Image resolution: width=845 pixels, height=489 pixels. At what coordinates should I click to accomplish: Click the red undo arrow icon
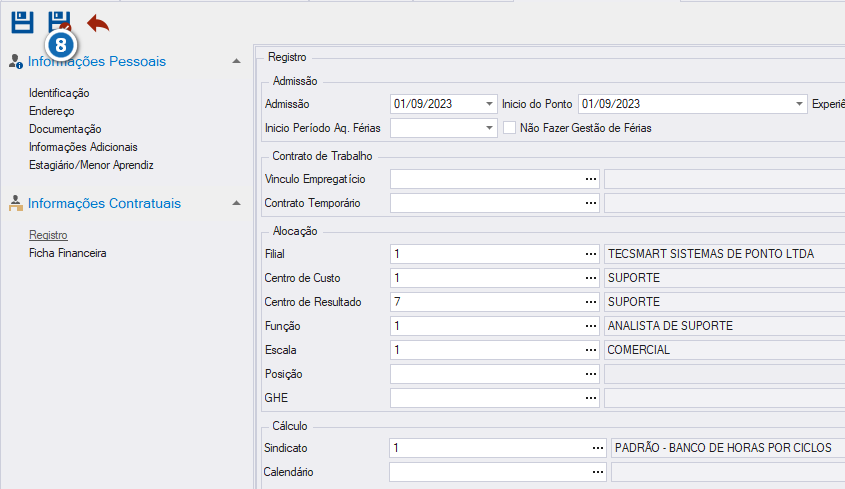pyautogui.click(x=98, y=23)
